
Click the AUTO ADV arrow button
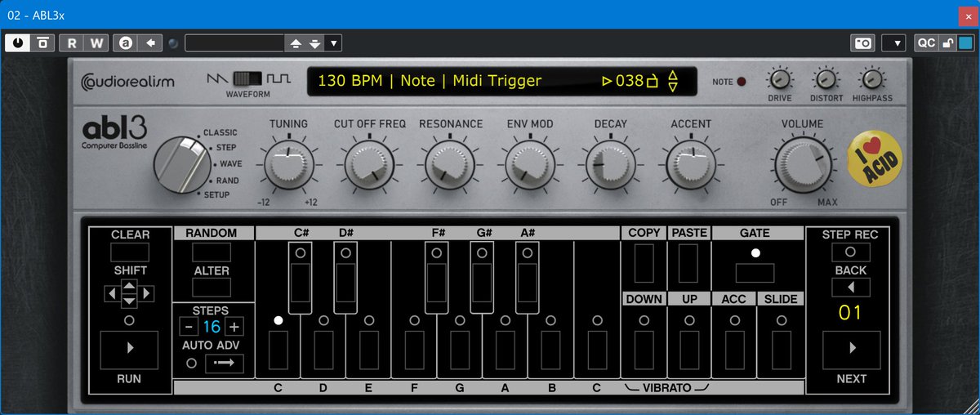(224, 364)
